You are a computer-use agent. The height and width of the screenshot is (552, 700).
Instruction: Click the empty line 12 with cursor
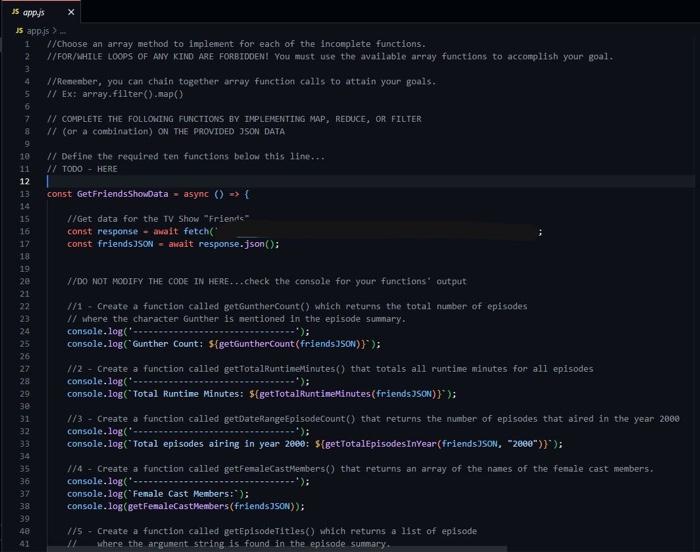pyautogui.click(x=371, y=181)
